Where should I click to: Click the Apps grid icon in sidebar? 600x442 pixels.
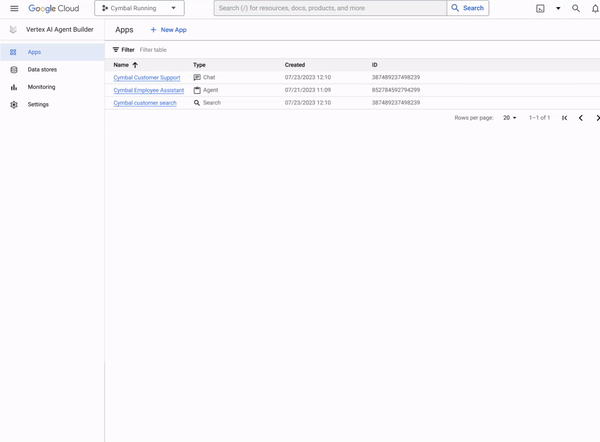click(13, 52)
